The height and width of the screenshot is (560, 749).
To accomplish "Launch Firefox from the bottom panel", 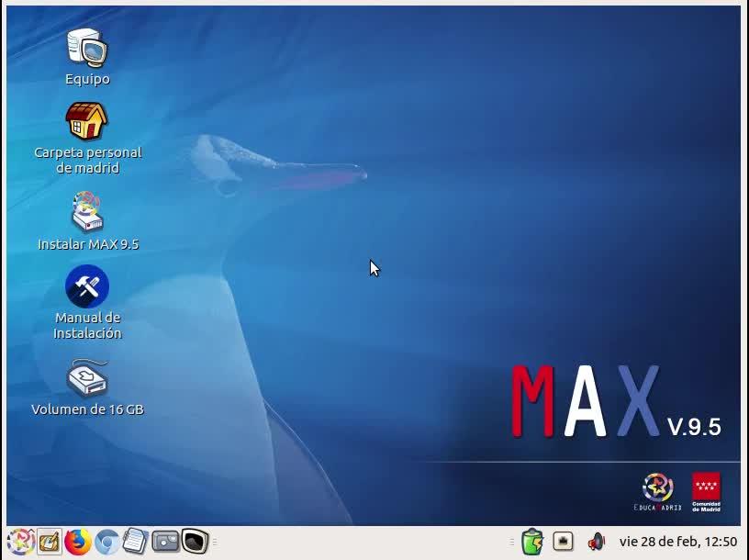I will (77, 542).
